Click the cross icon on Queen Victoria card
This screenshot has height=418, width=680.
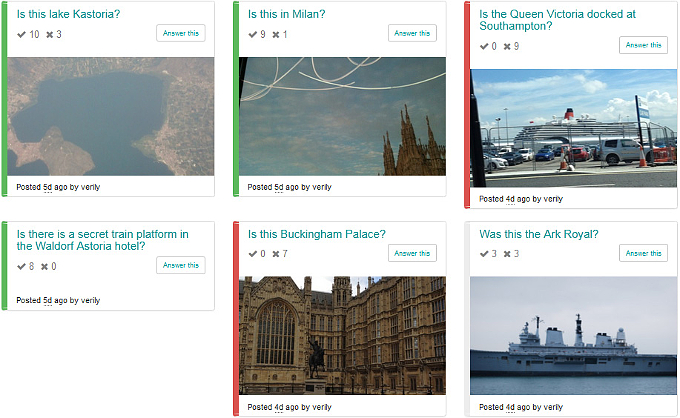(x=507, y=46)
